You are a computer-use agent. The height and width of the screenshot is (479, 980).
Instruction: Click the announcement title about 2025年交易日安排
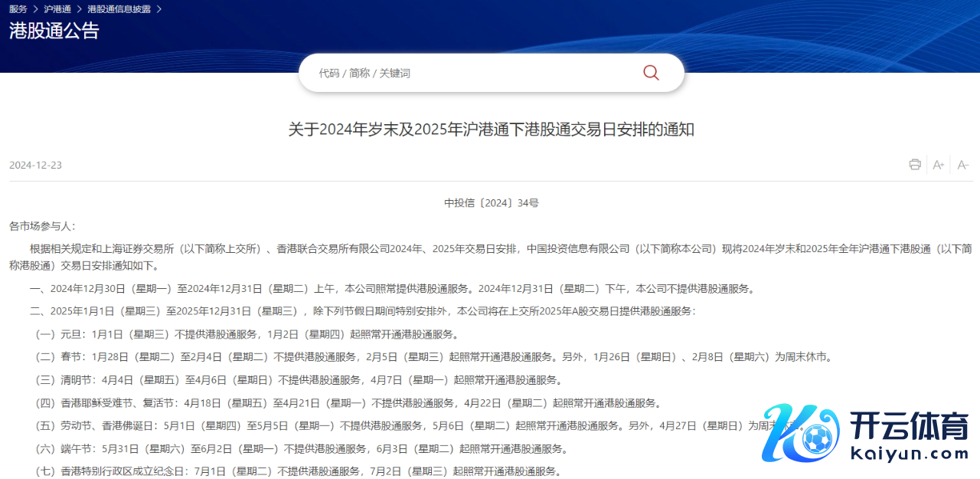click(491, 129)
